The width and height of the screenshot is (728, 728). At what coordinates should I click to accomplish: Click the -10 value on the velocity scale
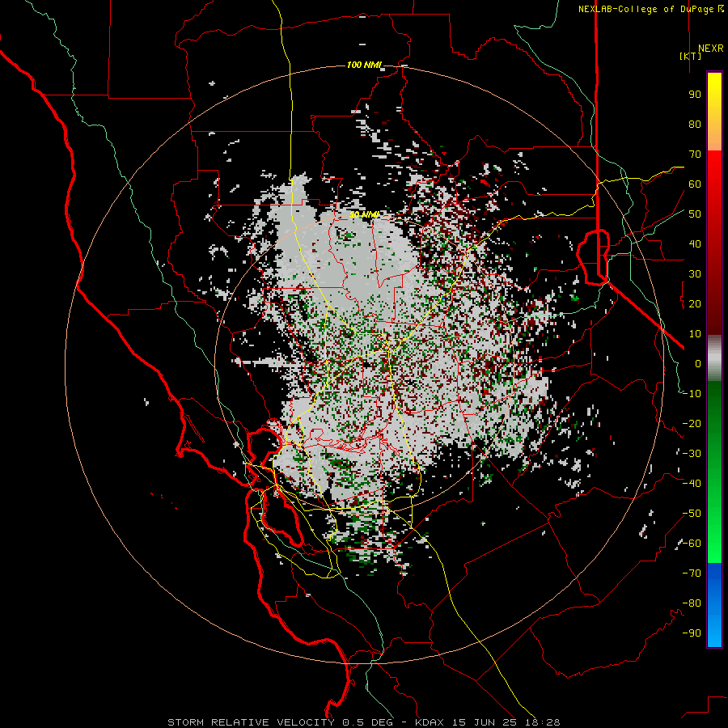[692, 394]
